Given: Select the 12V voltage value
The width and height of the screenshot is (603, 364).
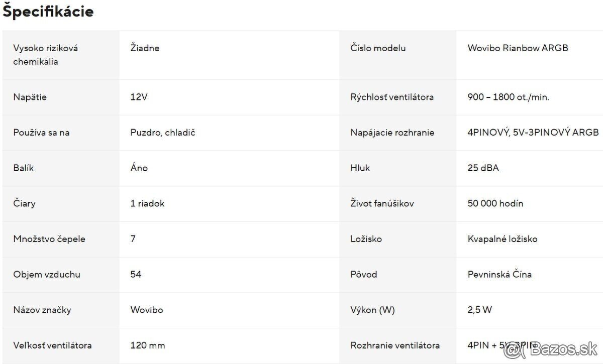Looking at the screenshot, I should [x=139, y=97].
